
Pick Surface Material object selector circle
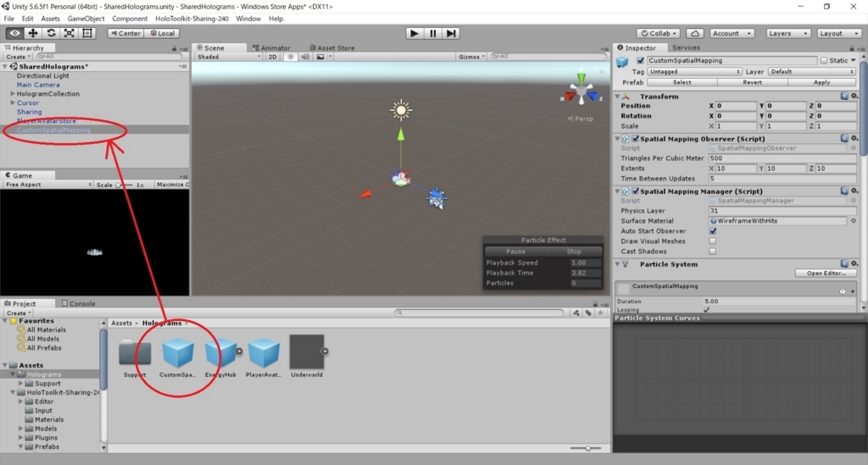853,220
